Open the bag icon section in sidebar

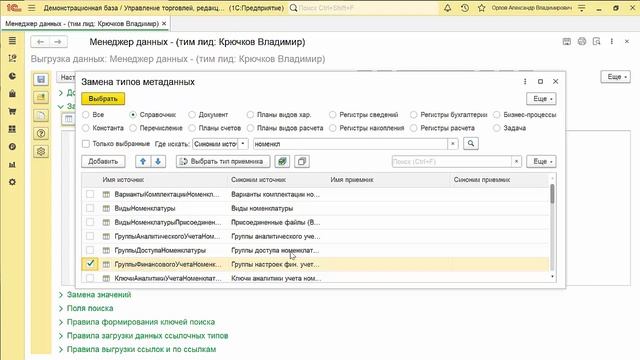coord(12,93)
